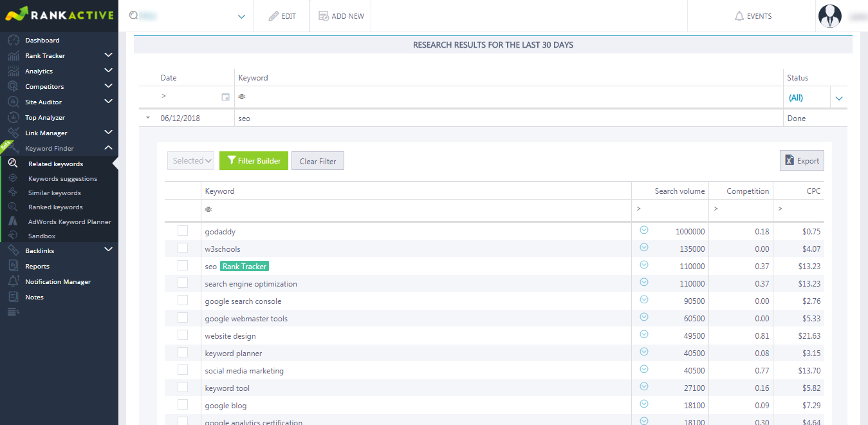Check the website design checkbox
Screen dimensions: 868x425
(183, 335)
